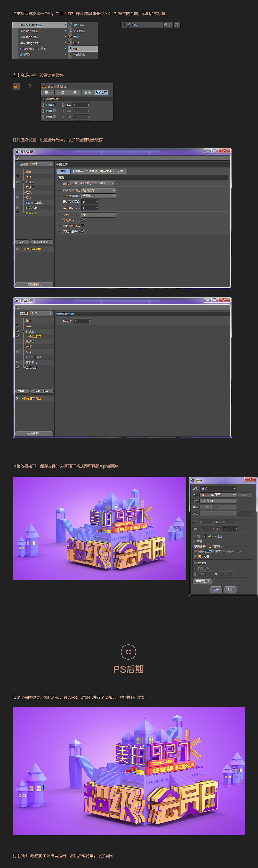Open 渲染器 dropdown in 全局光照 render window
Screen dimensions: 258x868
coord(42,164)
